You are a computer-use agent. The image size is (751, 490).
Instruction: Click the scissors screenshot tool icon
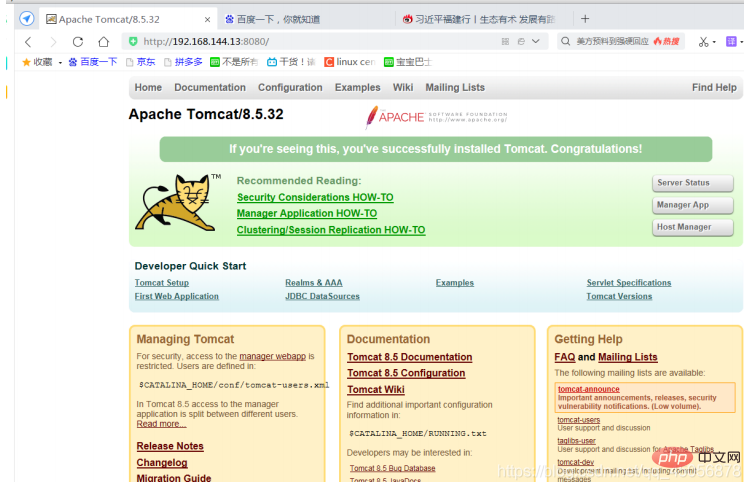[703, 42]
